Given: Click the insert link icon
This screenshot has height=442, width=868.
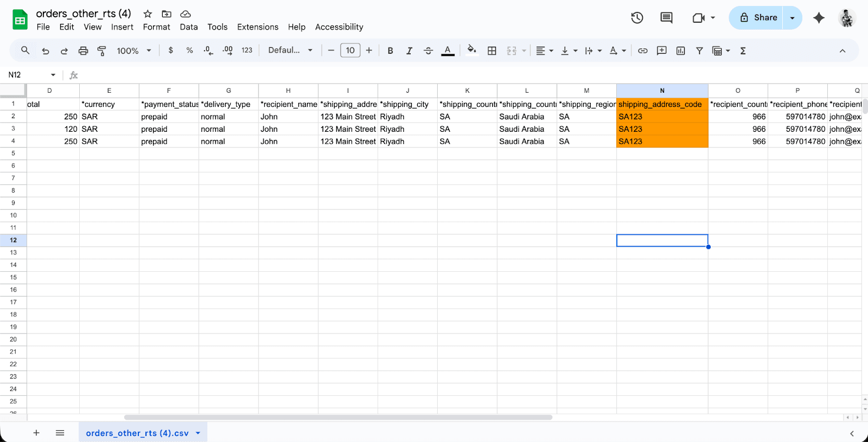Looking at the screenshot, I should pos(642,50).
